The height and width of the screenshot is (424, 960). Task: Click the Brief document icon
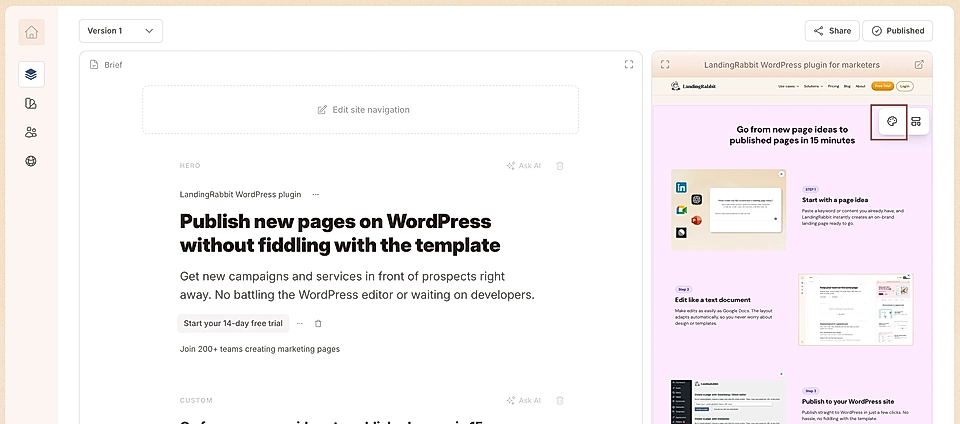pos(94,64)
